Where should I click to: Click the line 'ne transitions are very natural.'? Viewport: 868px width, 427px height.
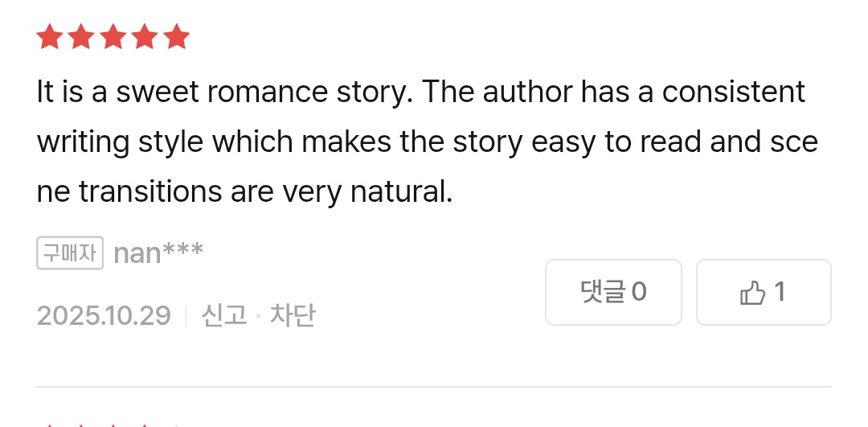[x=244, y=191]
